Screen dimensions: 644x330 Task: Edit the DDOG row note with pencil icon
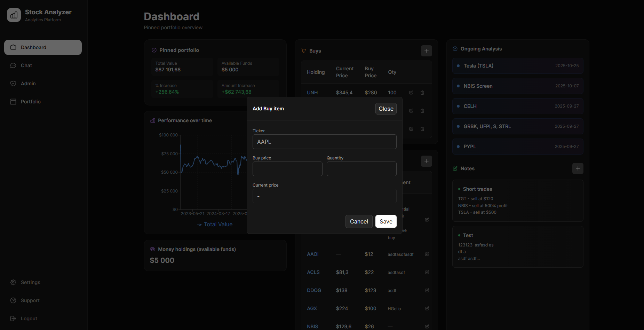click(x=427, y=290)
